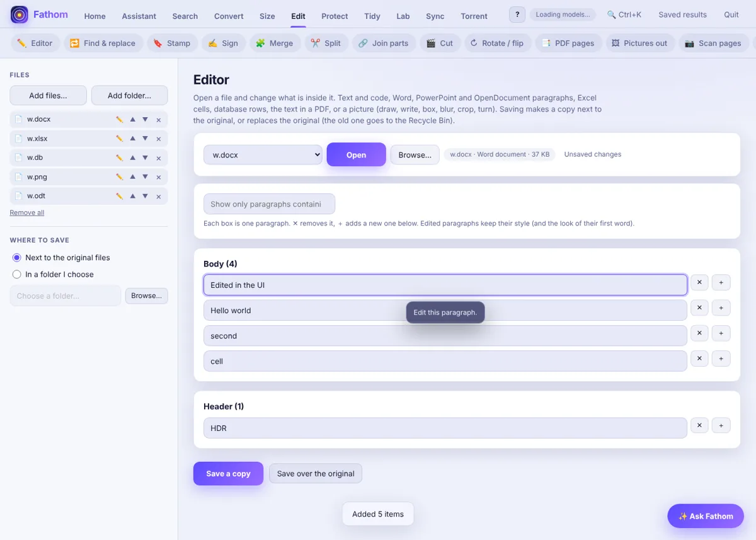
Task: Click the pencil icon for w.docx
Action: pyautogui.click(x=120, y=119)
